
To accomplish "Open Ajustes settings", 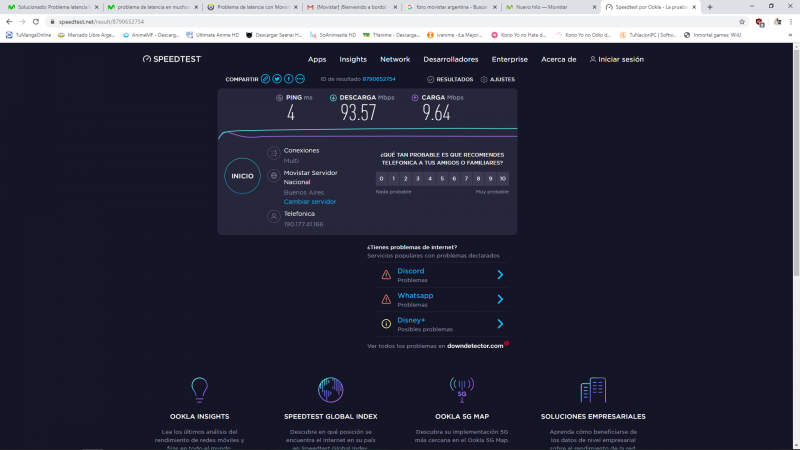I will [x=498, y=80].
